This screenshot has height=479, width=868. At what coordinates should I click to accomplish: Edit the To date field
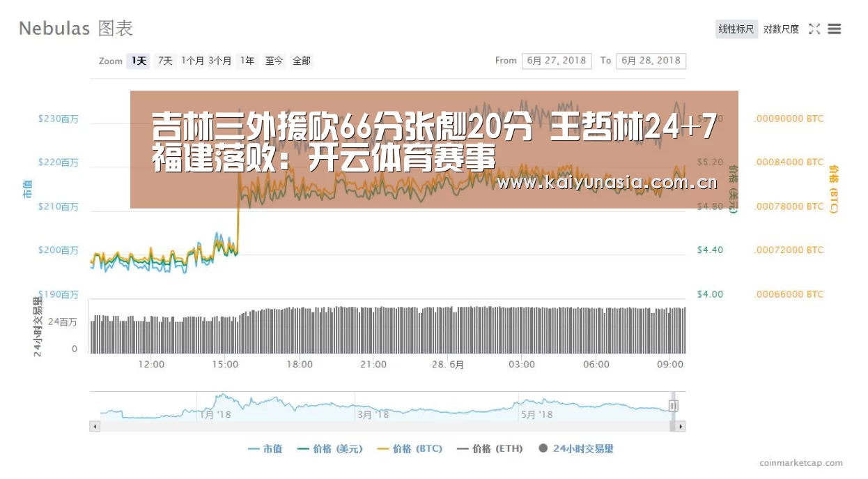(651, 61)
